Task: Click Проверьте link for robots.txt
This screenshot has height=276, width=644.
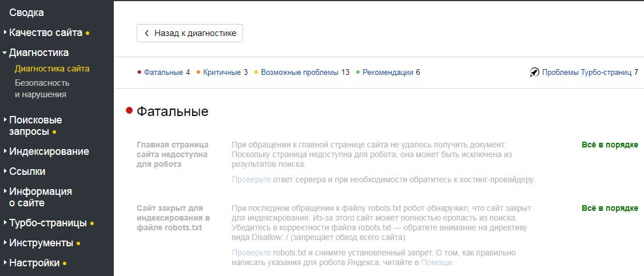Action: pos(251,252)
